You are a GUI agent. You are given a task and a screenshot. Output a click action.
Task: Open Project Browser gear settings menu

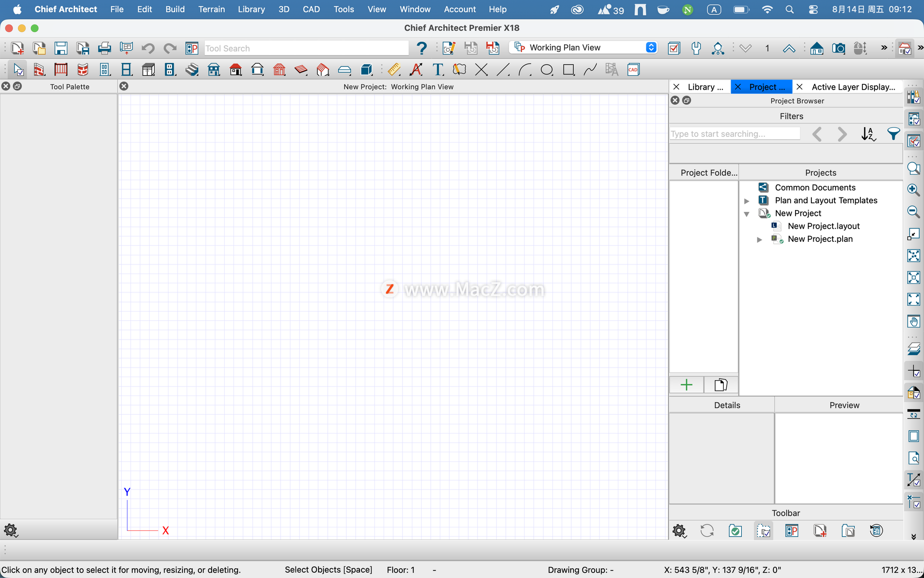tap(679, 531)
